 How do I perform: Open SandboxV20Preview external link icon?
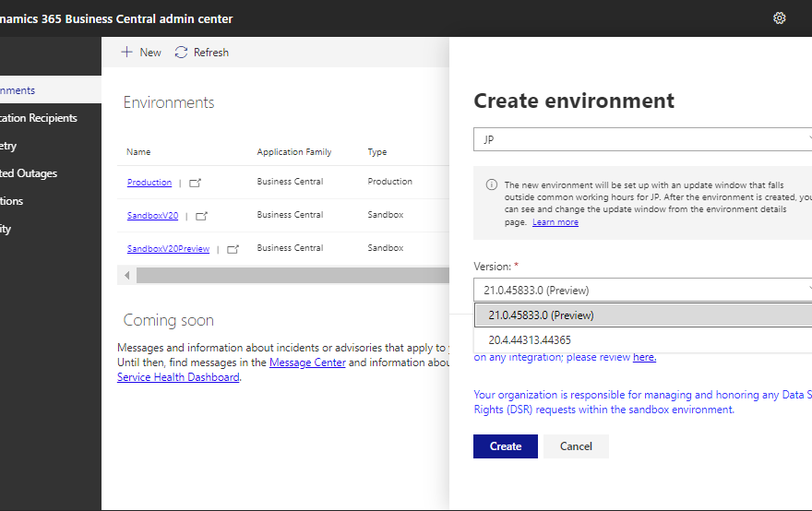point(233,249)
